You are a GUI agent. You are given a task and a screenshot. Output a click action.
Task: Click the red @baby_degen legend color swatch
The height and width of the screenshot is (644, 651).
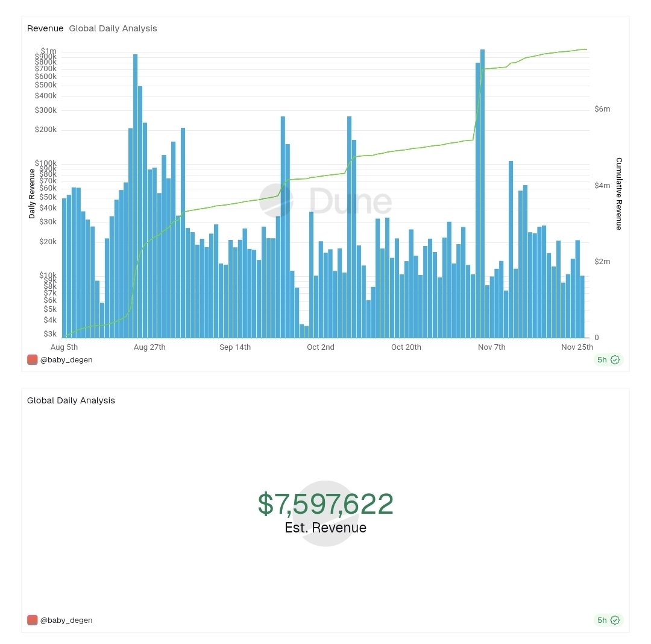tap(31, 359)
